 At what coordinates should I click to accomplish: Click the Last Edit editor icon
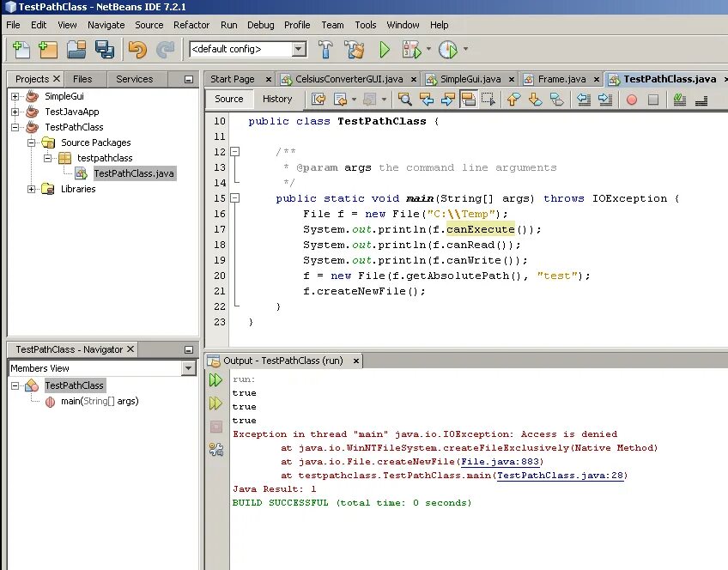pos(318,100)
